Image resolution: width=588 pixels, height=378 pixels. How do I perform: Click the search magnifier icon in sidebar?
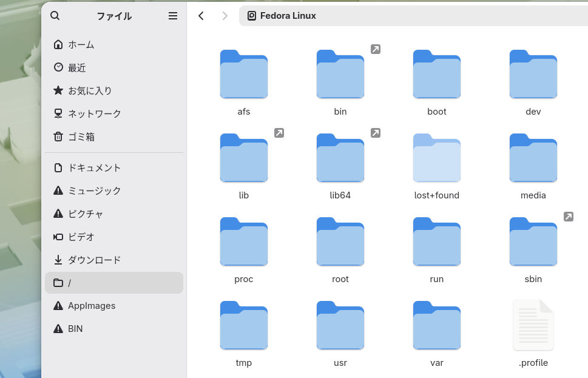(55, 16)
